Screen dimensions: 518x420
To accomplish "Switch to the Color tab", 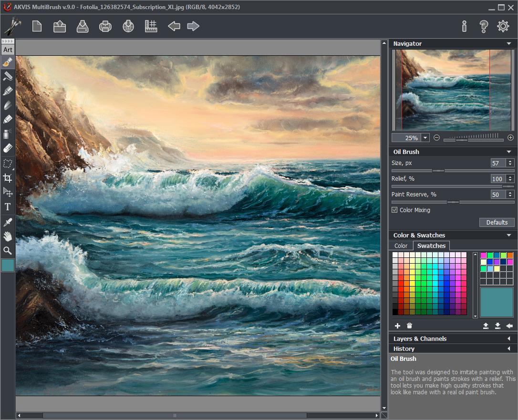I will point(401,246).
